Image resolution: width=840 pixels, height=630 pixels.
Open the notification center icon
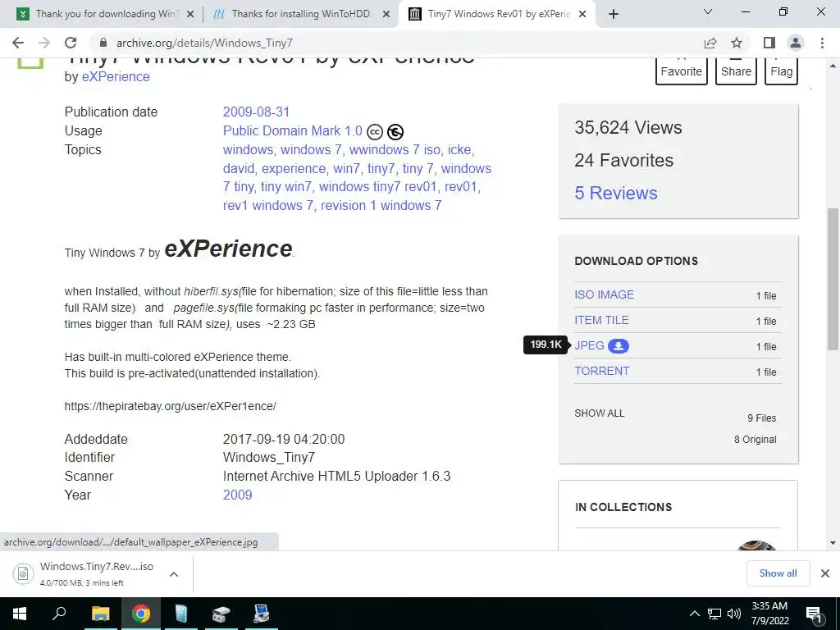pyautogui.click(x=815, y=614)
